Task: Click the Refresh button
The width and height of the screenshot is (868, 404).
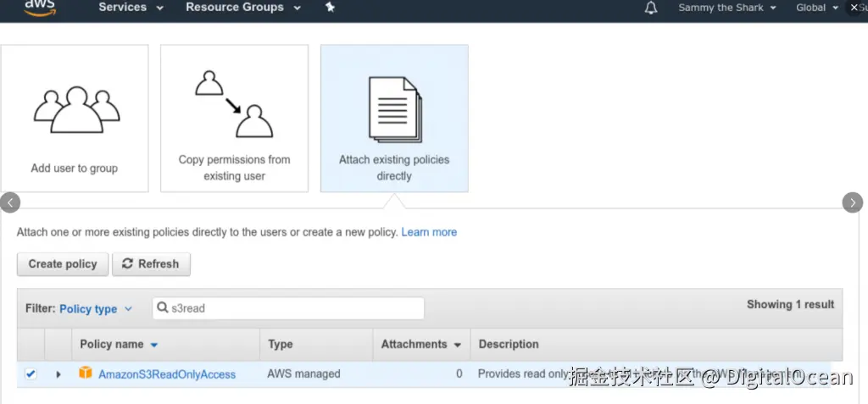Action: pyautogui.click(x=151, y=264)
